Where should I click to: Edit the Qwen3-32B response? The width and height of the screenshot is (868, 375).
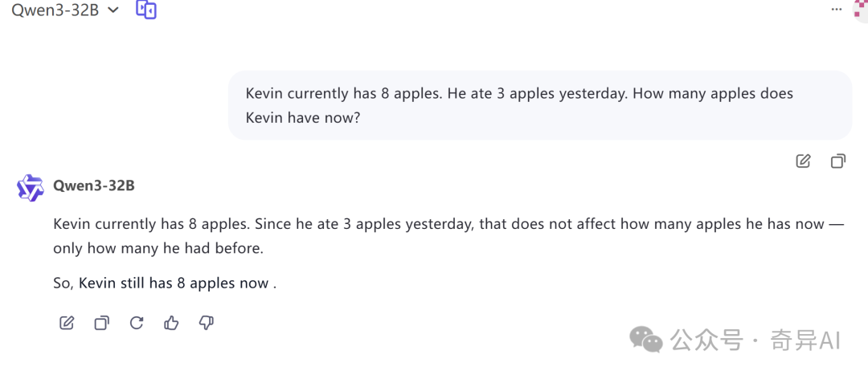pyautogui.click(x=67, y=323)
